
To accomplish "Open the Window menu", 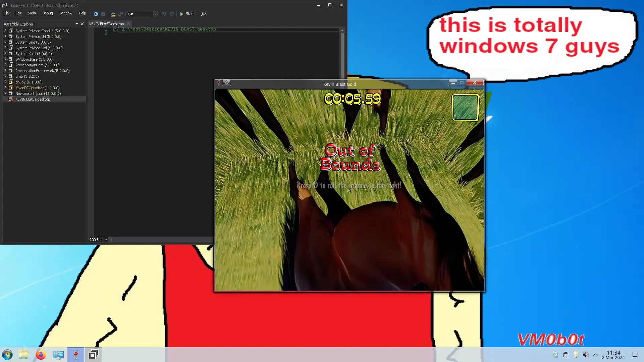I will (x=66, y=13).
